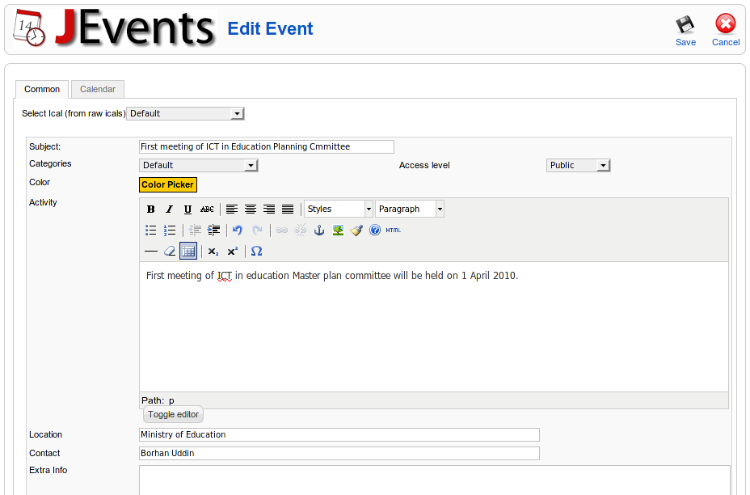The width and height of the screenshot is (750, 495).
Task: Insert an anchor using the anchor icon
Action: (x=319, y=230)
